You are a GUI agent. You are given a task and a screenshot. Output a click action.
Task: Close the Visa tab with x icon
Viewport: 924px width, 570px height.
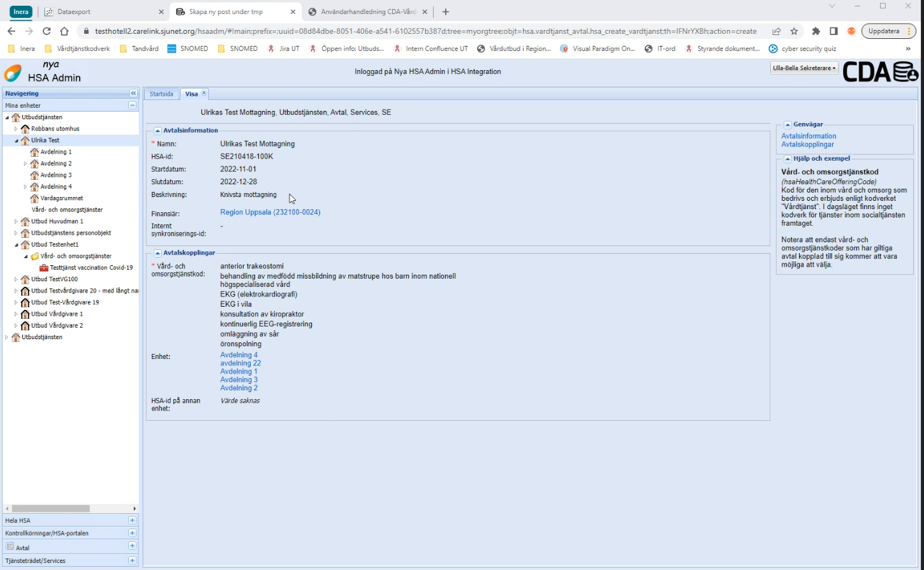204,93
